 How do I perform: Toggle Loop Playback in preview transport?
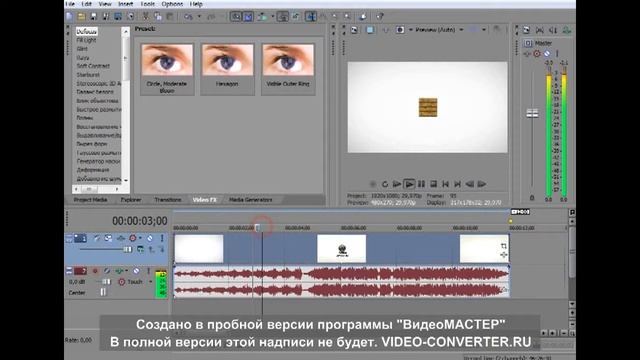[385, 184]
